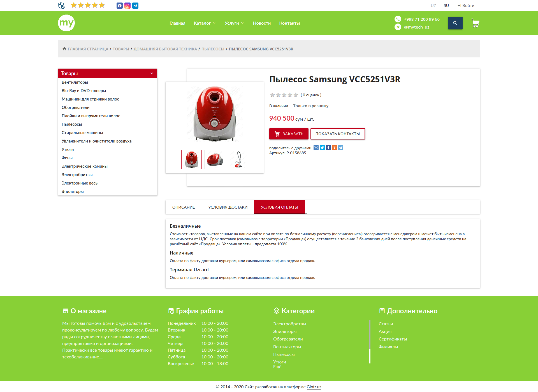
Task: Click the Показать контакты button
Action: pyautogui.click(x=338, y=134)
